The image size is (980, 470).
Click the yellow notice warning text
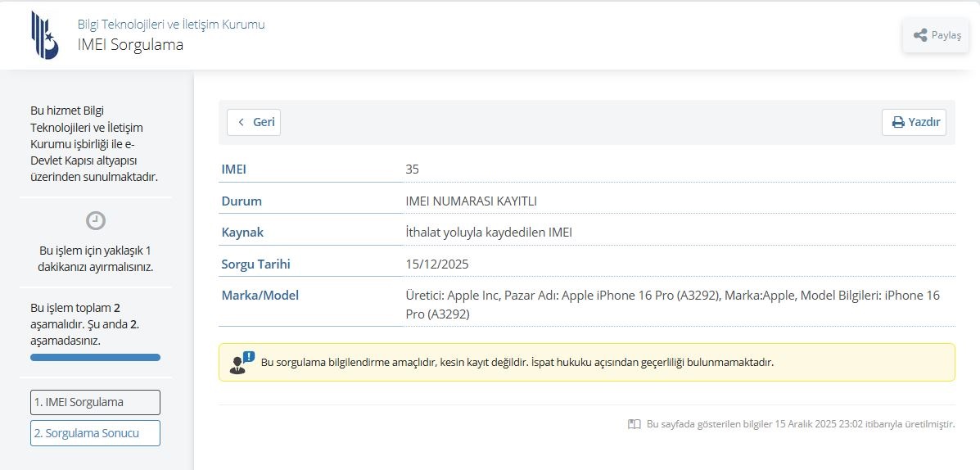pos(517,362)
